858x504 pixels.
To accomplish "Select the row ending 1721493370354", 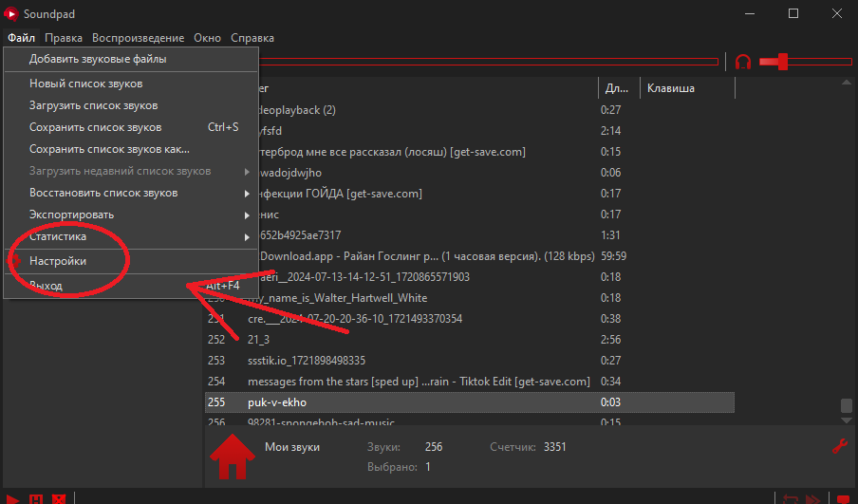I will (470, 319).
